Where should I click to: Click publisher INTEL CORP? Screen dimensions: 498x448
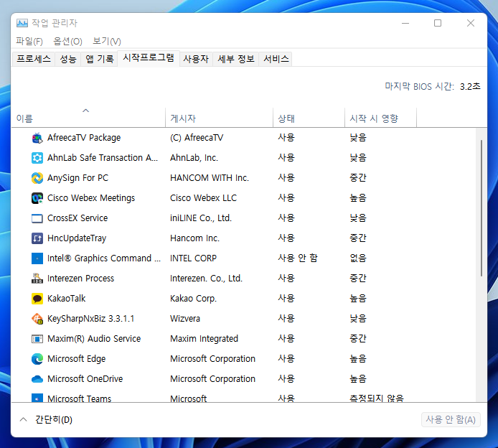[x=193, y=258]
